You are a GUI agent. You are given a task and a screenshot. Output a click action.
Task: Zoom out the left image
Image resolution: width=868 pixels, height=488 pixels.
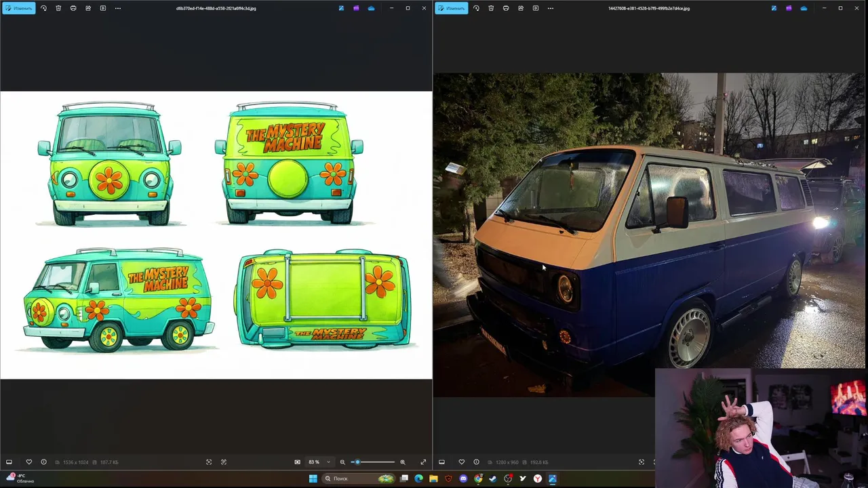342,462
